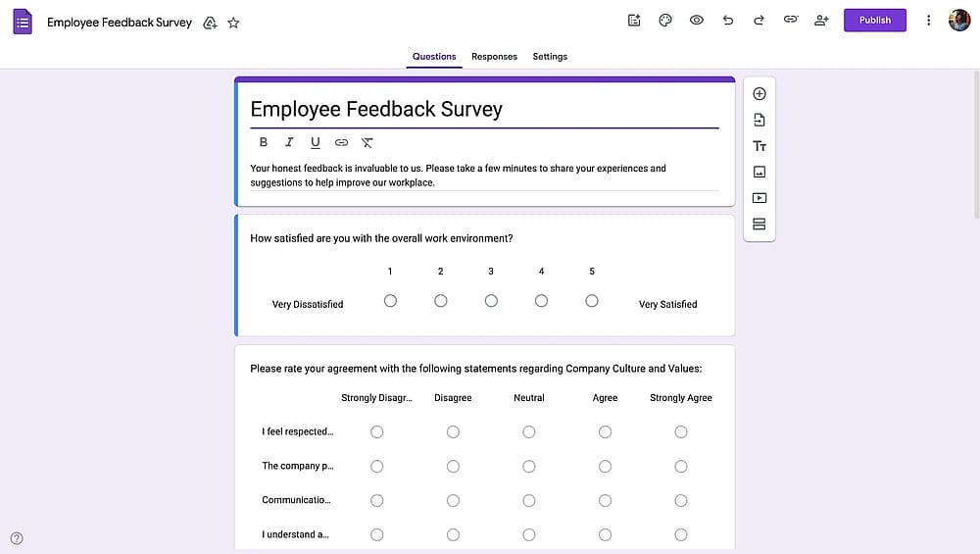The width and height of the screenshot is (980, 554).
Task: Select rating 5 on satisfaction scale
Action: pyautogui.click(x=592, y=301)
